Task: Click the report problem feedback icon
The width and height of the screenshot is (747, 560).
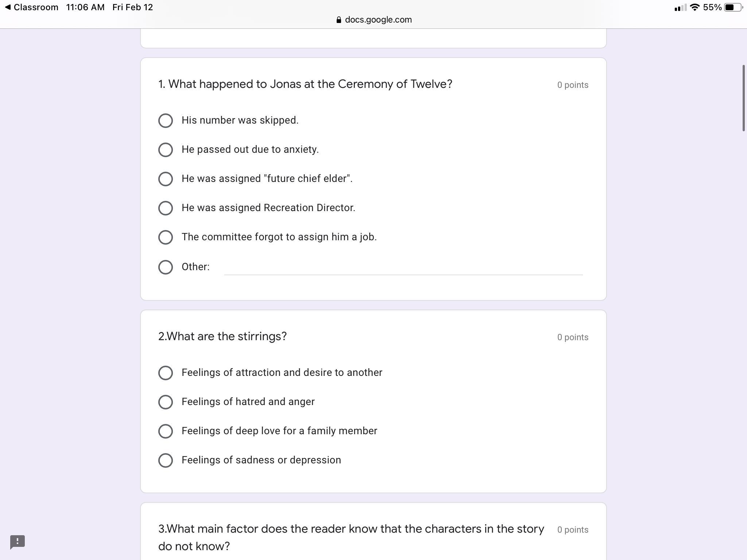Action: coord(17,542)
